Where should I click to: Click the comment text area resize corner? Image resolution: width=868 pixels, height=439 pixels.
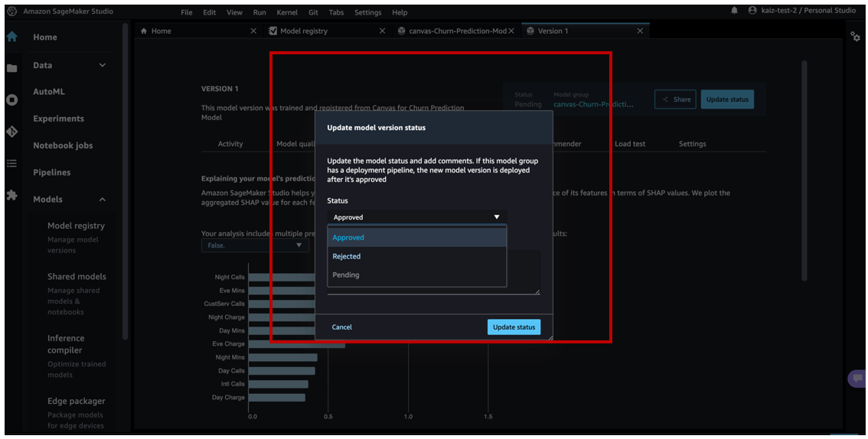537,291
